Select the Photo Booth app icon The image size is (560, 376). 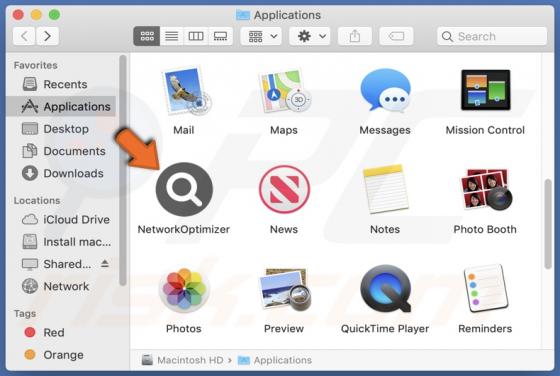tap(485, 189)
